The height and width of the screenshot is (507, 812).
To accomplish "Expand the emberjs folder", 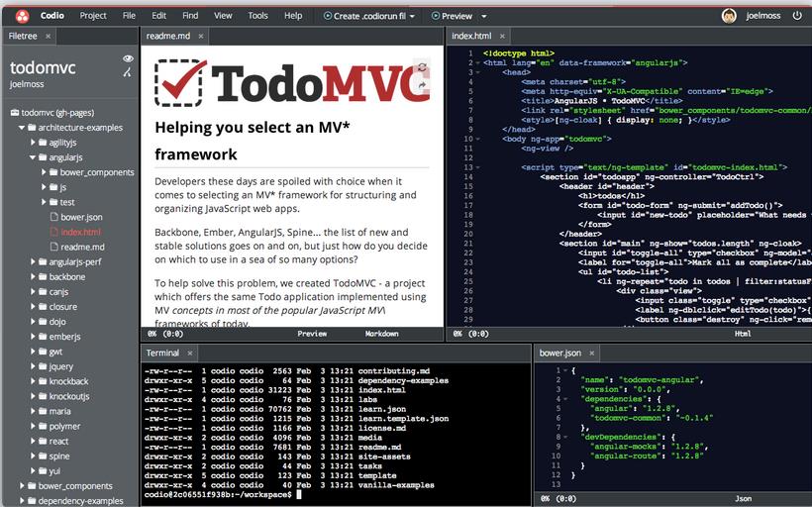I will coord(33,337).
